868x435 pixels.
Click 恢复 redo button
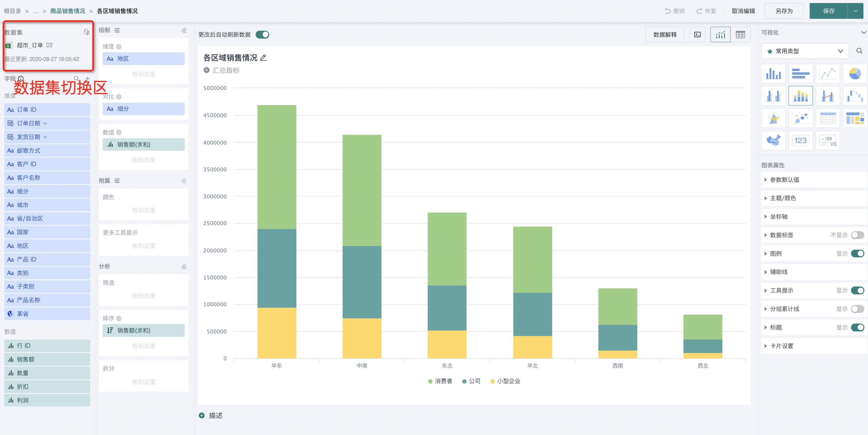tap(706, 11)
